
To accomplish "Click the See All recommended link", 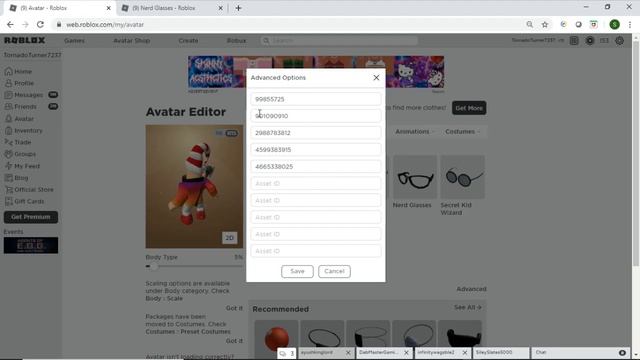I will pos(468,307).
